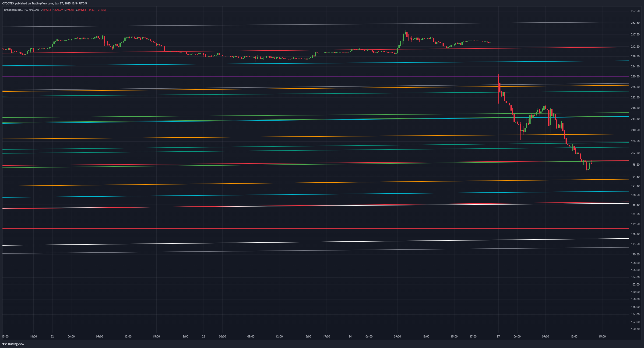Click the 168.00 price axis label
Image resolution: width=644 pixels, height=348 pixels.
[635, 263]
